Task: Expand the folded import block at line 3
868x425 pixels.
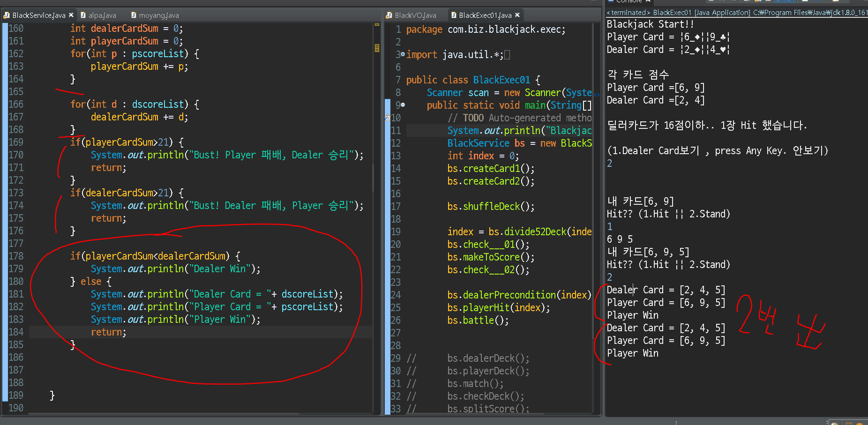Action: coord(403,54)
